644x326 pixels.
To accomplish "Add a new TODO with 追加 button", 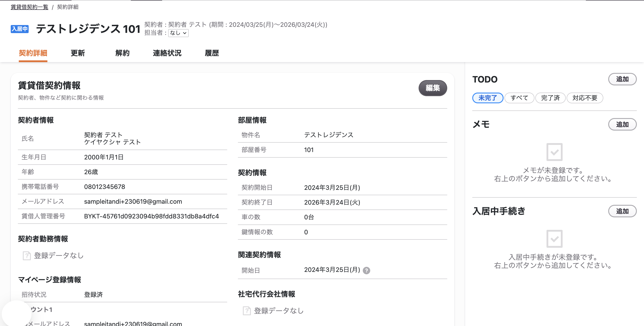I will click(x=622, y=79).
